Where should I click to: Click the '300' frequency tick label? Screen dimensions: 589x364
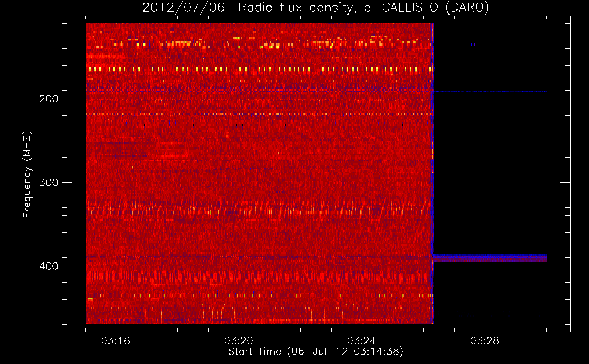(x=49, y=182)
